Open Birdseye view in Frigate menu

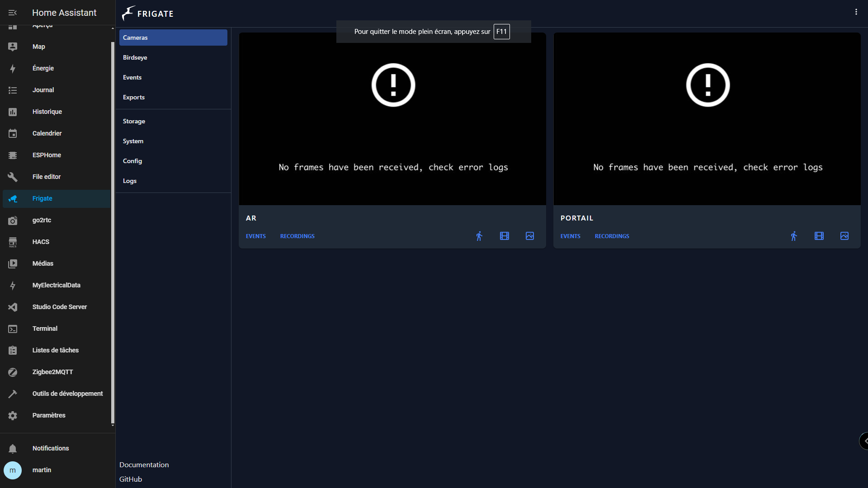135,57
